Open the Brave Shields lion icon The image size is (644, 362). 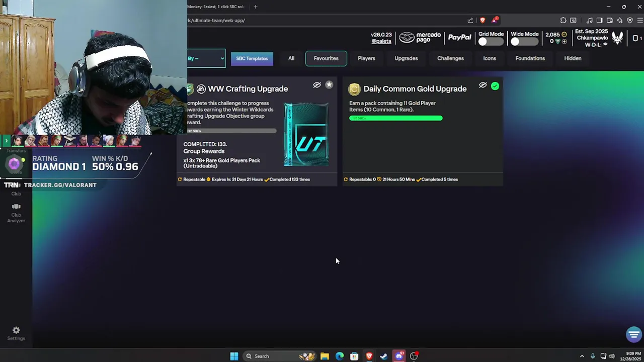pos(482,20)
